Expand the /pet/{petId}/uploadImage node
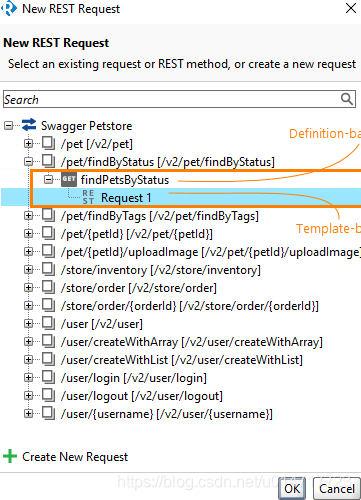This screenshot has height=500, width=361. point(28,252)
